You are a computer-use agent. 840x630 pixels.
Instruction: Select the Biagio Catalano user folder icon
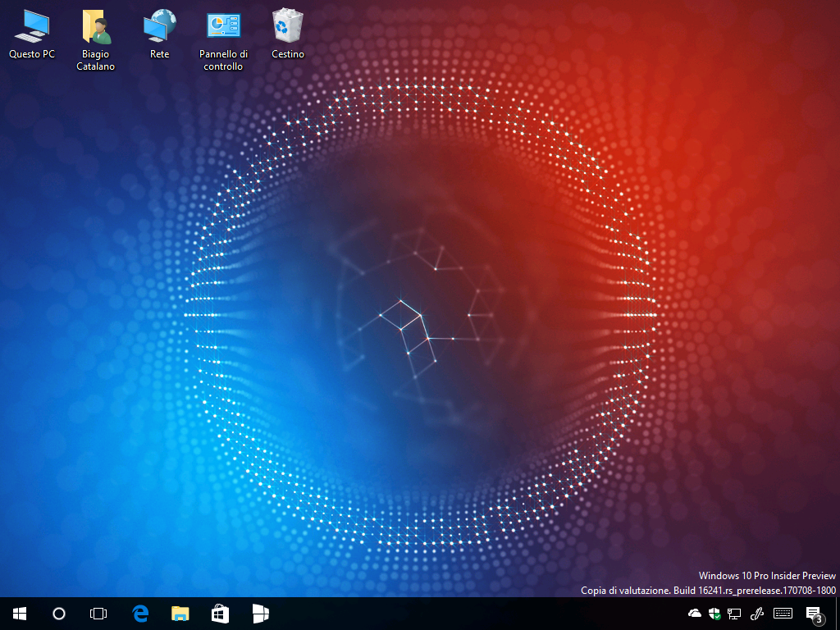[95, 39]
